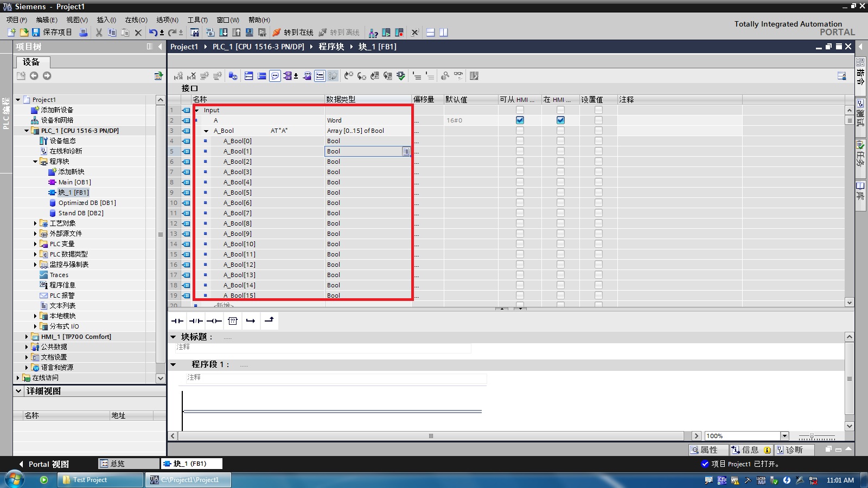
Task: Collapse the PLC_1 [CPU 1516-3 PN/DP] tree node
Action: (x=27, y=131)
